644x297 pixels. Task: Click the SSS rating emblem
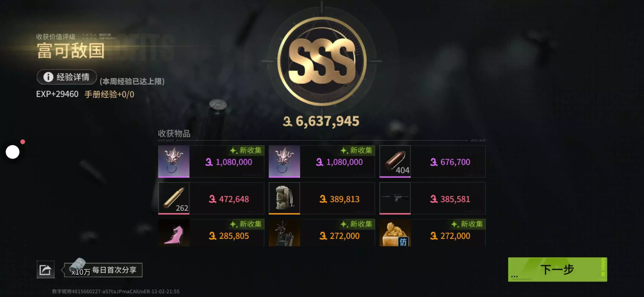pyautogui.click(x=322, y=61)
